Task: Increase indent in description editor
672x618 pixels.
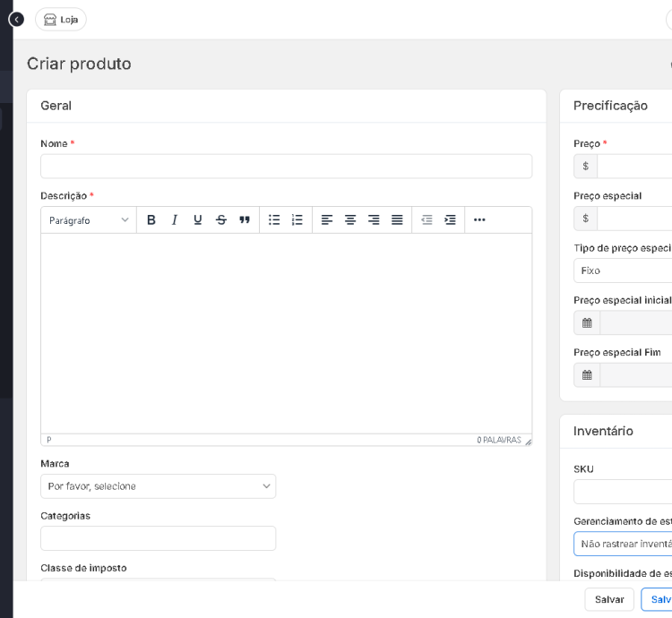Action: [x=450, y=220]
